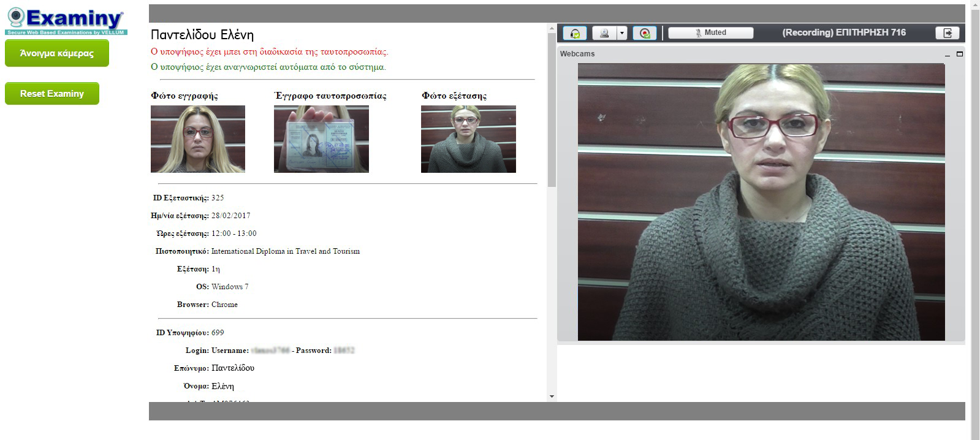Click the Όνομα value Ελένη
This screenshot has width=980, height=440.
pyautogui.click(x=222, y=386)
